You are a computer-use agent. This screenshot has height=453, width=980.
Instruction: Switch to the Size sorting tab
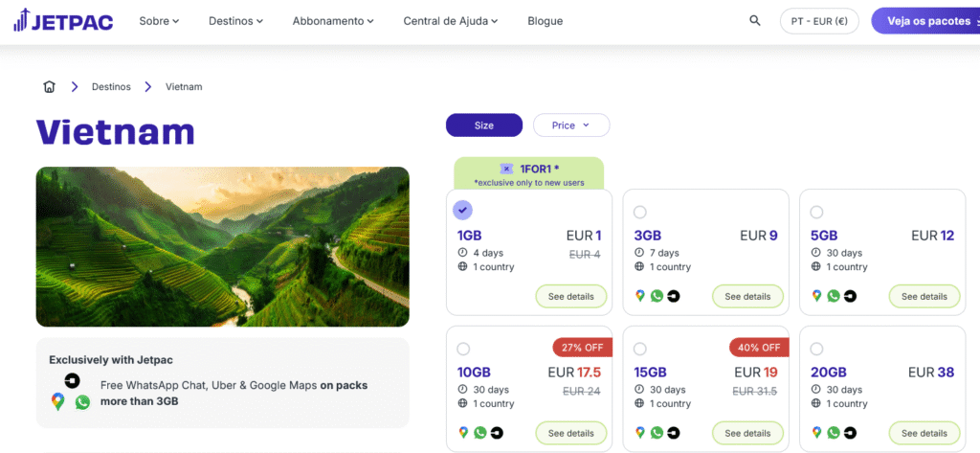tap(483, 125)
